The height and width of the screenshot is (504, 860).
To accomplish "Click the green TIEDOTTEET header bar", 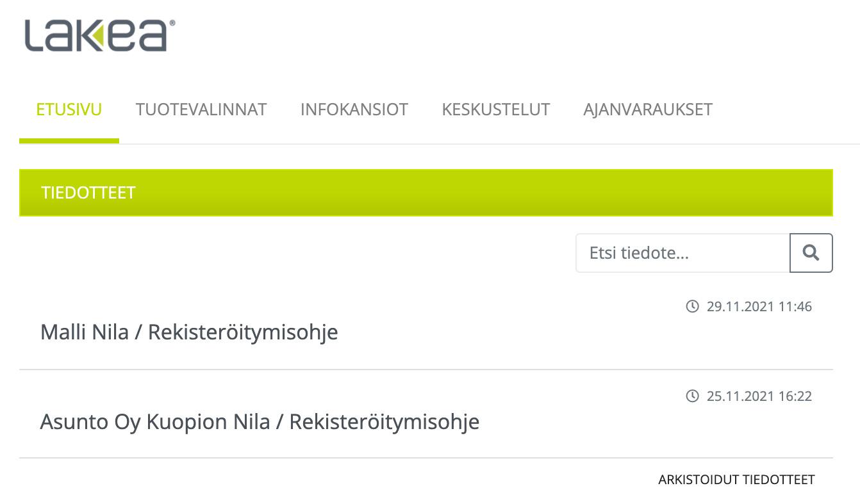I will [x=426, y=193].
